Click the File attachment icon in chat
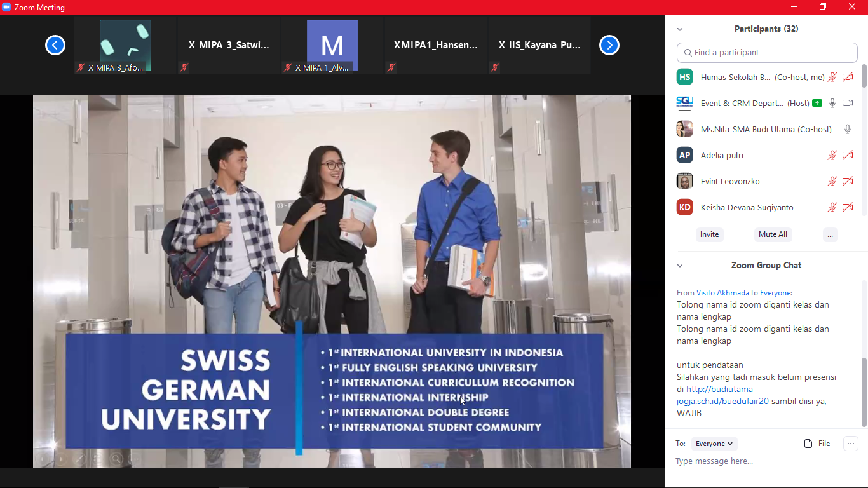868x488 pixels. point(808,444)
